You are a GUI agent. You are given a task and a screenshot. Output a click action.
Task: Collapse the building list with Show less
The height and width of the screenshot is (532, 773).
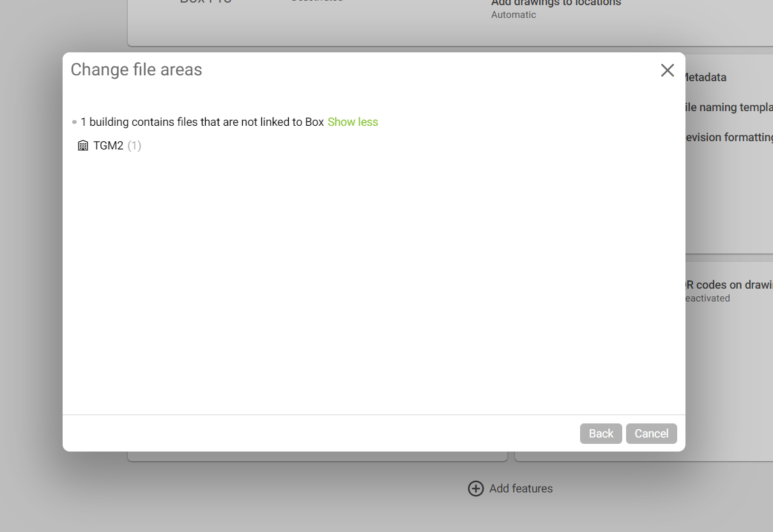click(353, 122)
